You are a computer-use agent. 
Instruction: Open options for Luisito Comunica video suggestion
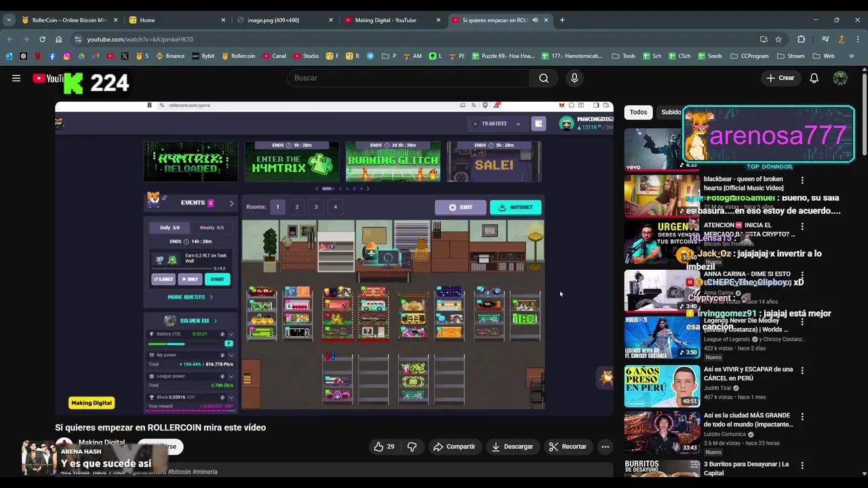[802, 417]
